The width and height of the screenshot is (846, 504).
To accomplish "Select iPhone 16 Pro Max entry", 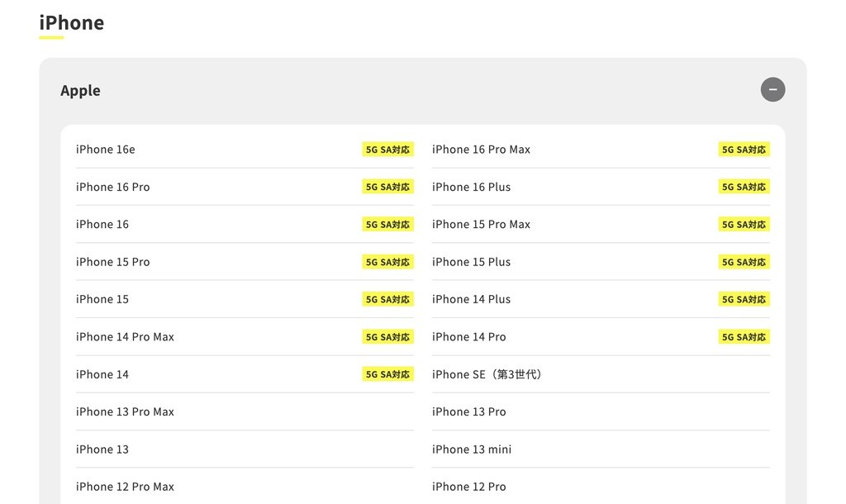I will [601, 150].
